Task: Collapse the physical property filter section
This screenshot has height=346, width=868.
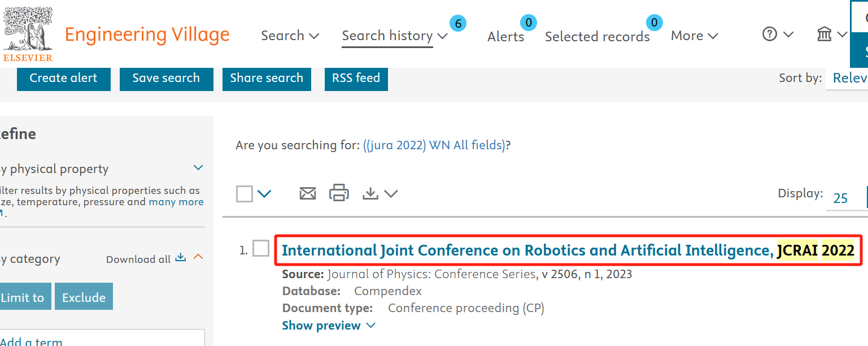Action: pos(198,168)
